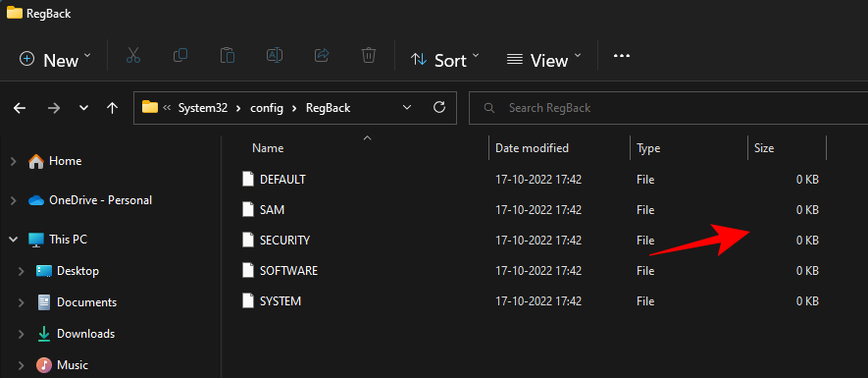Click the SYSTEM file icon
868x378 pixels.
248,301
